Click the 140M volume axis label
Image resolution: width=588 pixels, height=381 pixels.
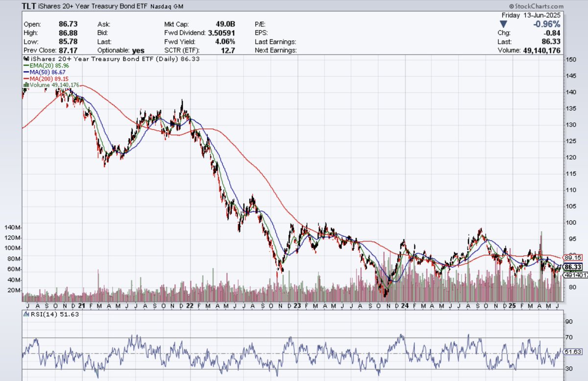[x=13, y=228]
